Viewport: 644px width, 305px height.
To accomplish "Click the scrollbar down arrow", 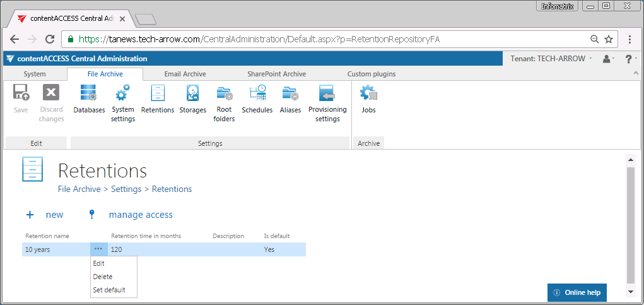I will [x=631, y=292].
